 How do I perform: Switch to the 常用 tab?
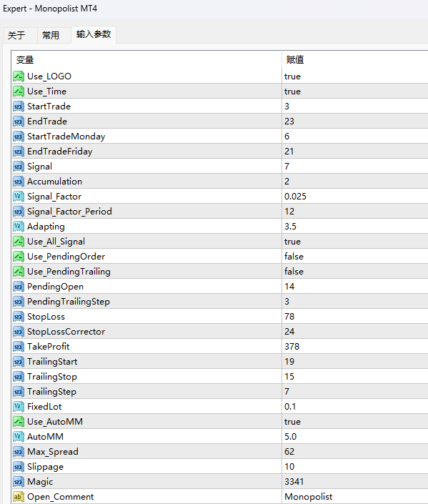point(51,35)
